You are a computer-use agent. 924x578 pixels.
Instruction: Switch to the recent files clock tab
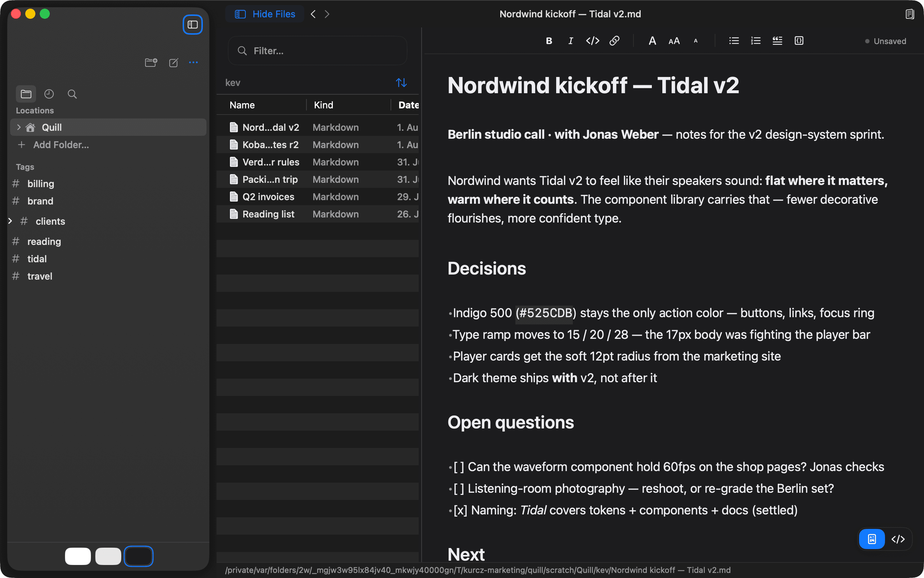click(x=49, y=94)
